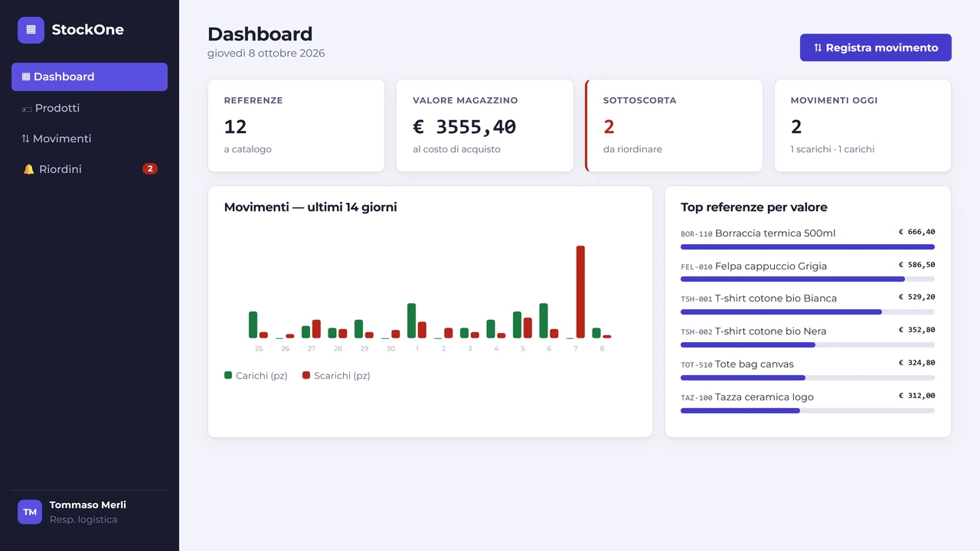Image resolution: width=980 pixels, height=551 pixels.
Task: Open the Riordini section
Action: pos(90,169)
